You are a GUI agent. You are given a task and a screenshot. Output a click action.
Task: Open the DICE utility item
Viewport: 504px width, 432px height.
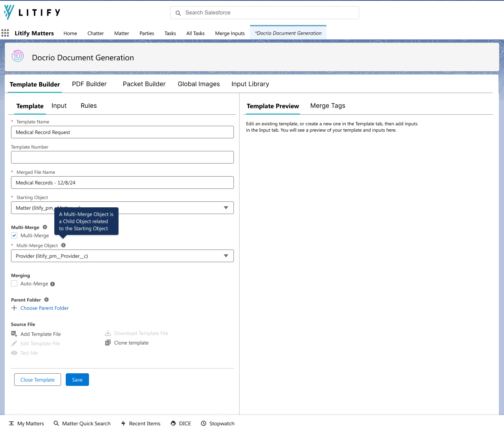click(x=181, y=423)
